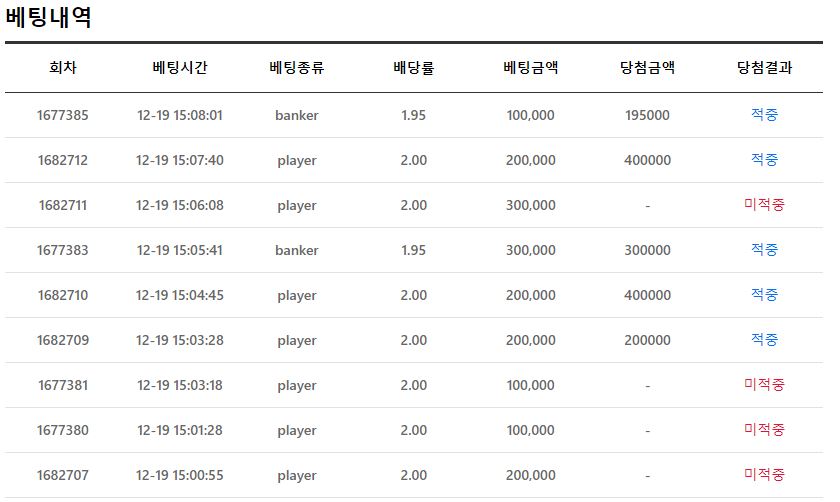Click the 적중 result for round 1677383
Viewport: 840px width, 502px height.
tap(764, 250)
